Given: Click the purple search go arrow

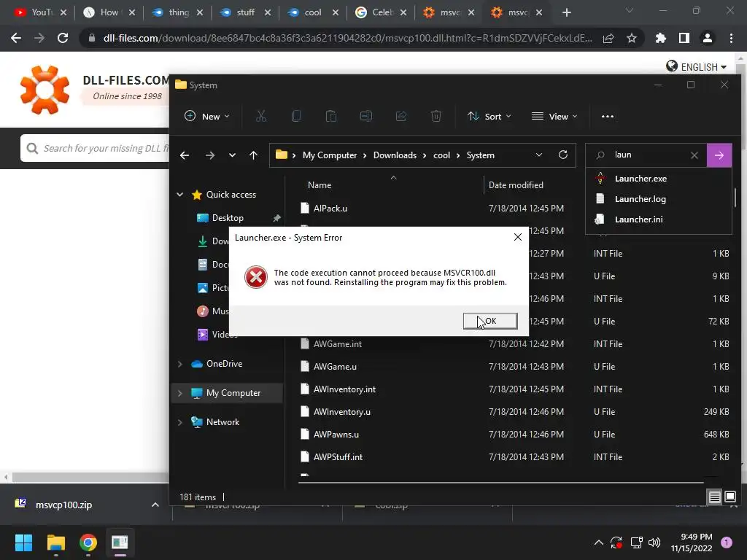Looking at the screenshot, I should point(719,155).
